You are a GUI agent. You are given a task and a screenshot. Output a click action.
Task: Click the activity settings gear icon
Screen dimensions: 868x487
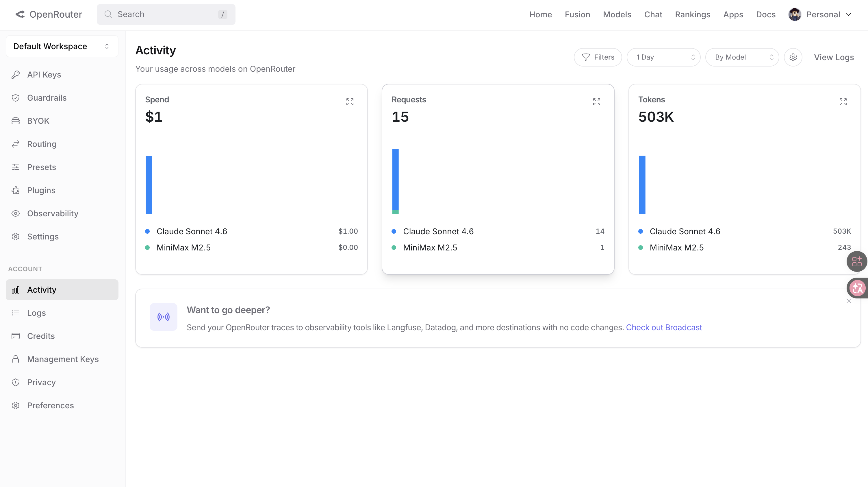(793, 57)
